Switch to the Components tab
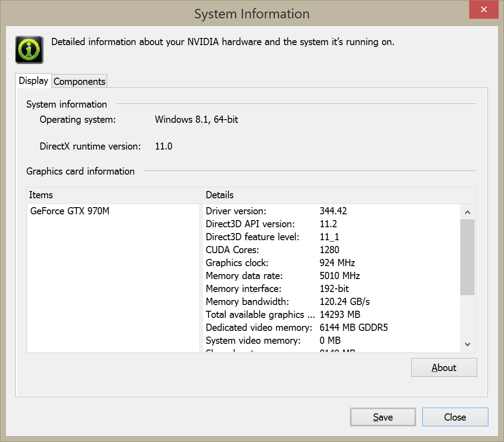Screen dimensions: 504x442 point(79,81)
